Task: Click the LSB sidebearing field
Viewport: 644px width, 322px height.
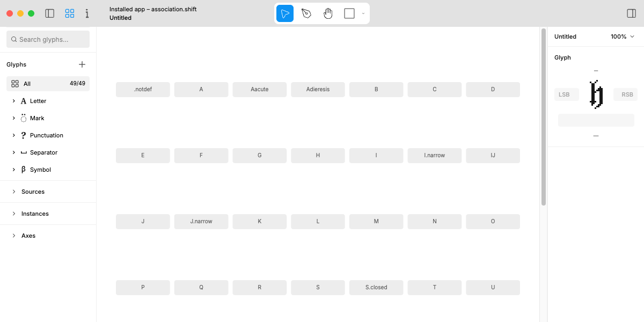Action: coord(567,94)
